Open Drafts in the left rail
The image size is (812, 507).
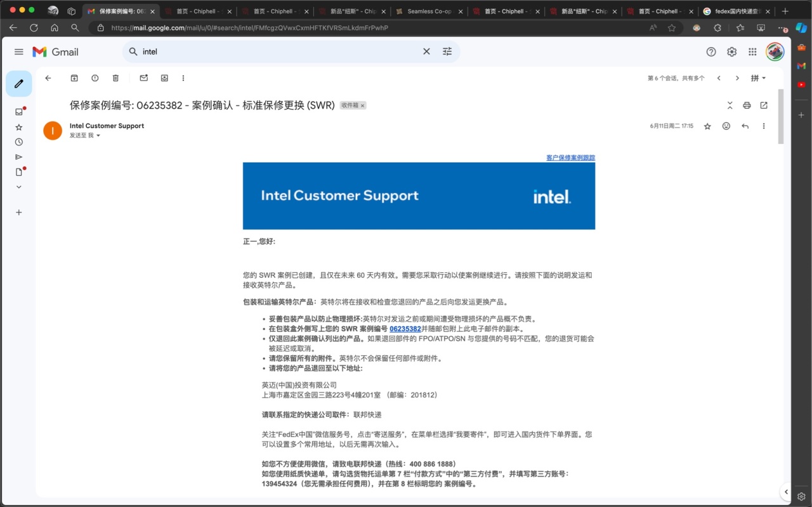(x=19, y=172)
